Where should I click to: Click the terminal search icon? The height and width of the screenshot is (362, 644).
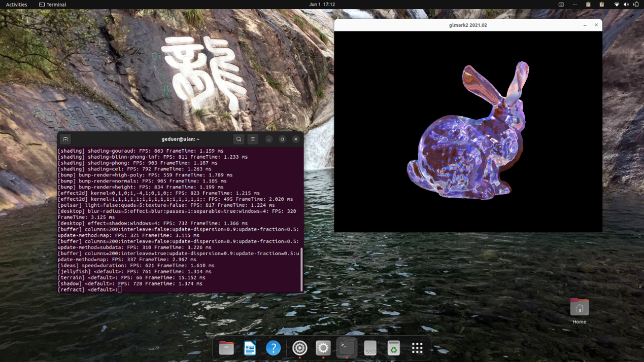(239, 139)
